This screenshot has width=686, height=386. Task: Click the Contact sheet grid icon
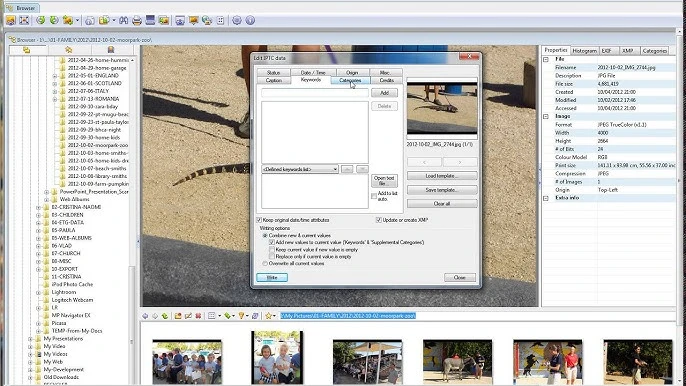click(x=220, y=20)
